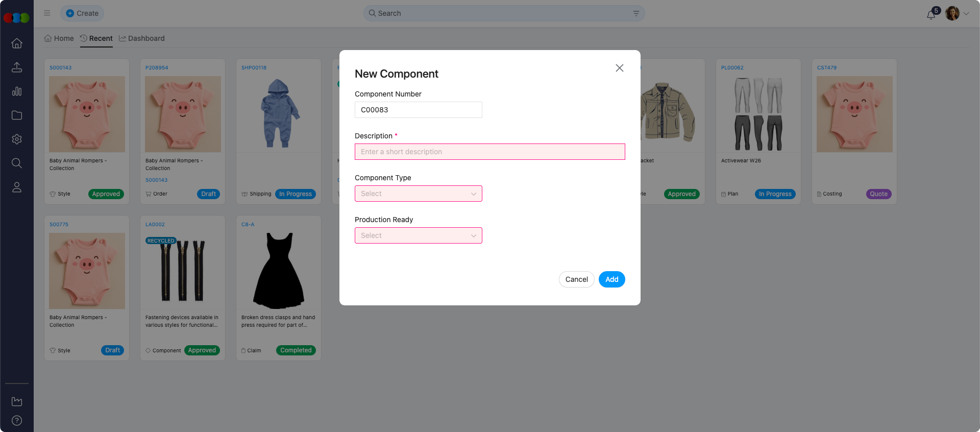
Task: Toggle the hamburger menu icon
Action: click(47, 13)
